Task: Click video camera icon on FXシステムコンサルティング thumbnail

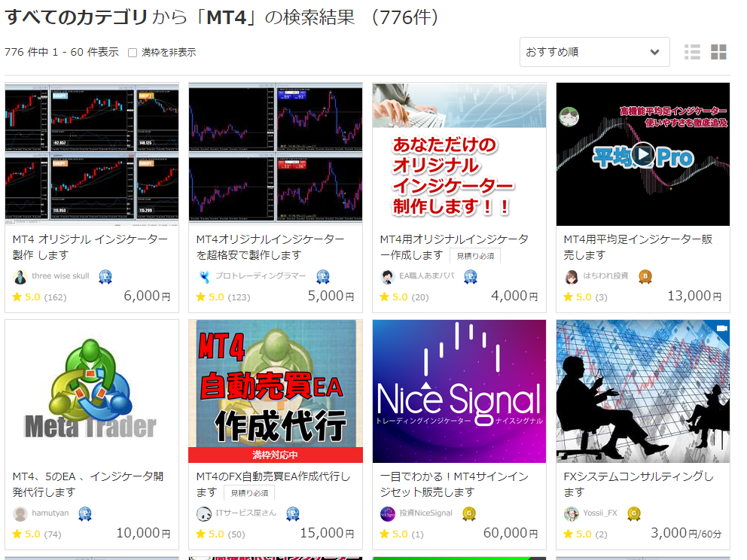Action: click(721, 328)
